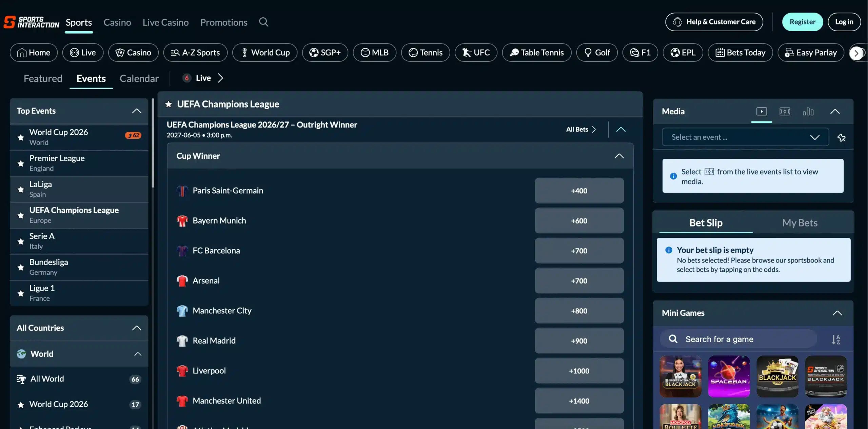The image size is (868, 429).
Task: Click the left sidebar scrollbar
Action: (x=153, y=143)
